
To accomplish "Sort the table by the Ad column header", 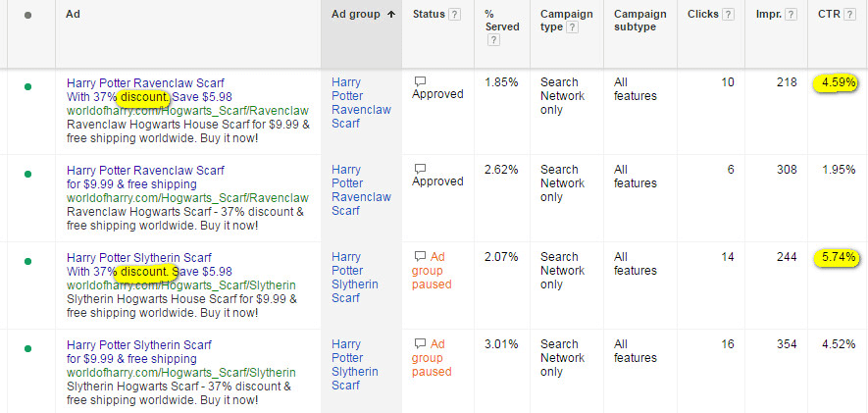I will (73, 14).
